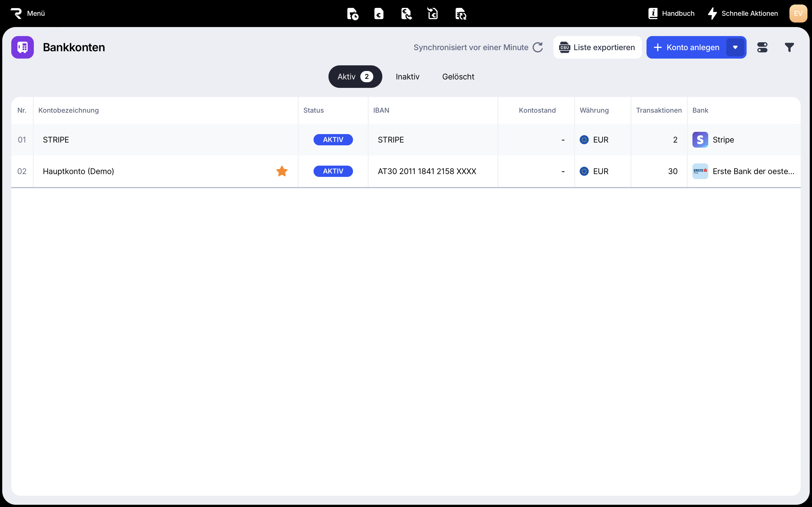Expand the Konto anlegen dropdown arrow

(x=735, y=47)
